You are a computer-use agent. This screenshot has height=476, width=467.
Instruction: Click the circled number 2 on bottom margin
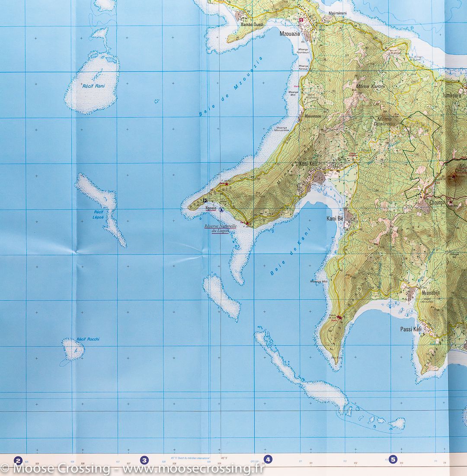click(17, 460)
